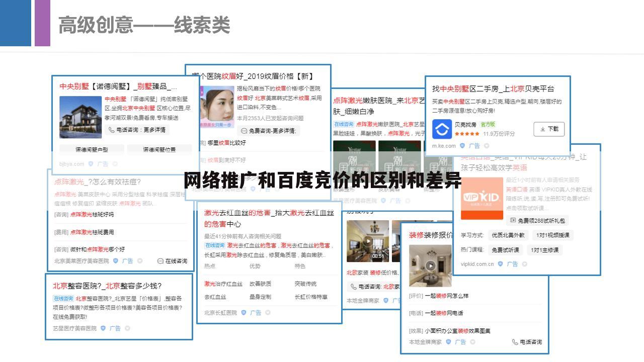Open 一起装修网电话 row
644x362 pixels.
pos(436,313)
